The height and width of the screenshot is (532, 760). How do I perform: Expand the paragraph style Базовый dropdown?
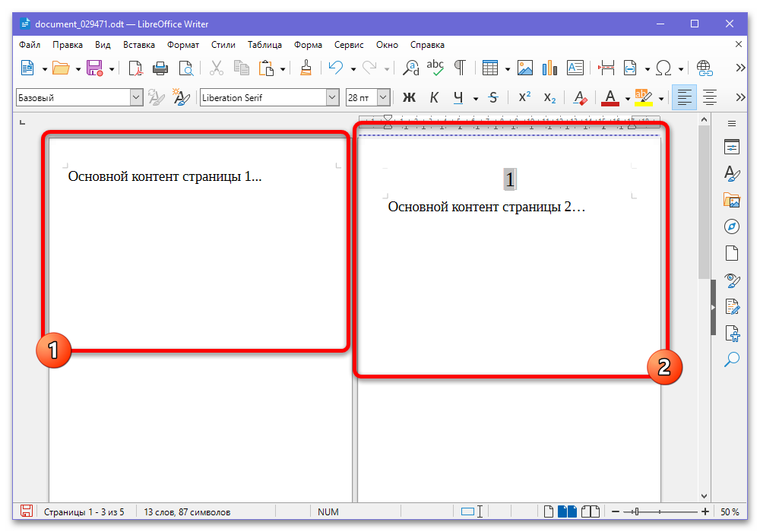pyautogui.click(x=136, y=98)
